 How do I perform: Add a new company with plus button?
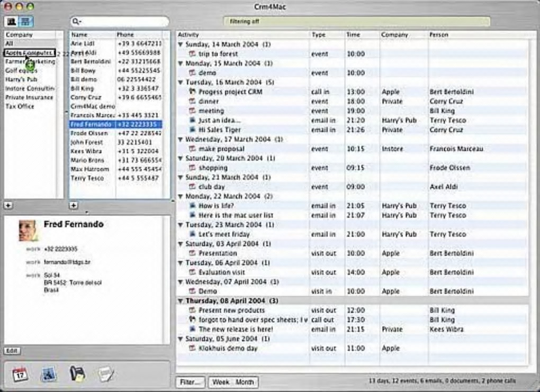[8, 205]
